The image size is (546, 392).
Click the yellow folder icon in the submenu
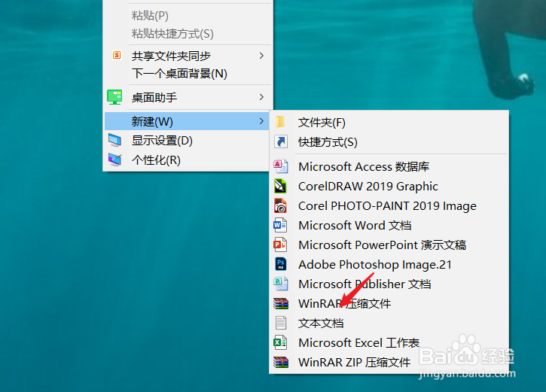pyautogui.click(x=281, y=122)
